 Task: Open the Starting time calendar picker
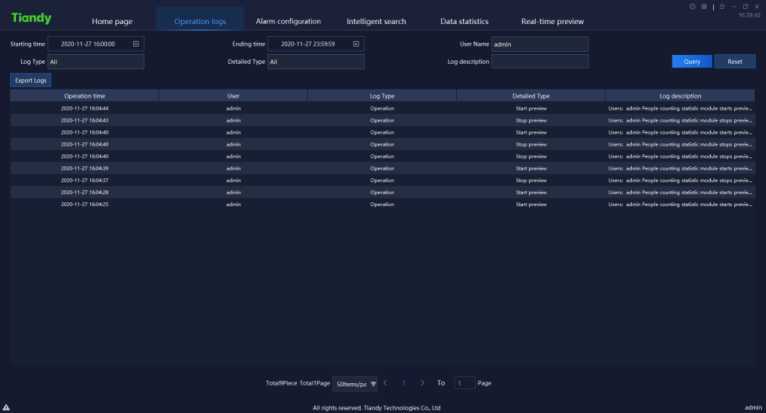pos(136,44)
